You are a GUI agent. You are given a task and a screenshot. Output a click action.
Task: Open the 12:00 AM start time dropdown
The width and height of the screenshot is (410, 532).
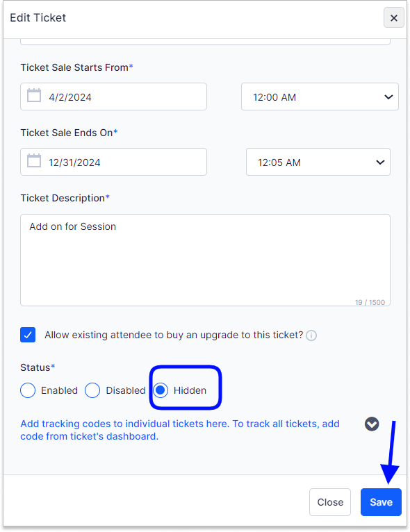pyautogui.click(x=320, y=97)
